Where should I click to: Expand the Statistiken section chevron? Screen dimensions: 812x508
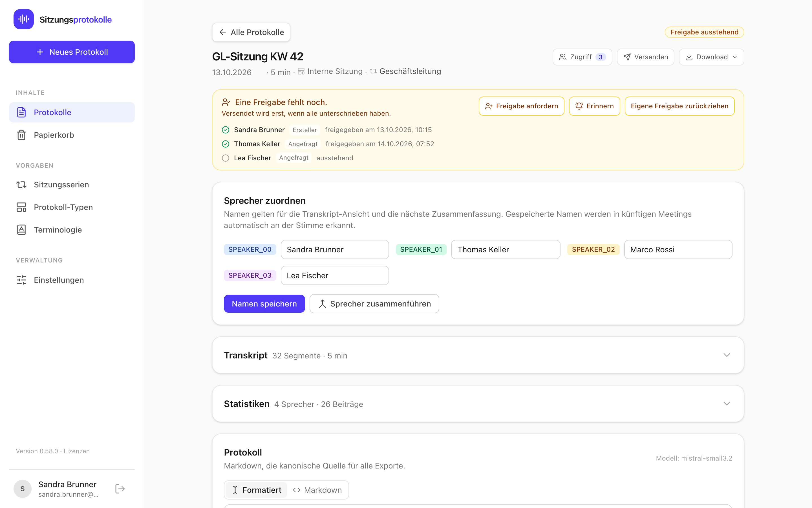point(727,404)
